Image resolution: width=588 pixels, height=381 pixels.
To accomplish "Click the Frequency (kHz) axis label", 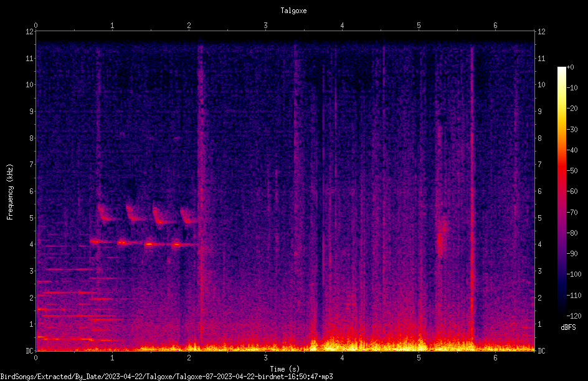I will pyautogui.click(x=10, y=192).
